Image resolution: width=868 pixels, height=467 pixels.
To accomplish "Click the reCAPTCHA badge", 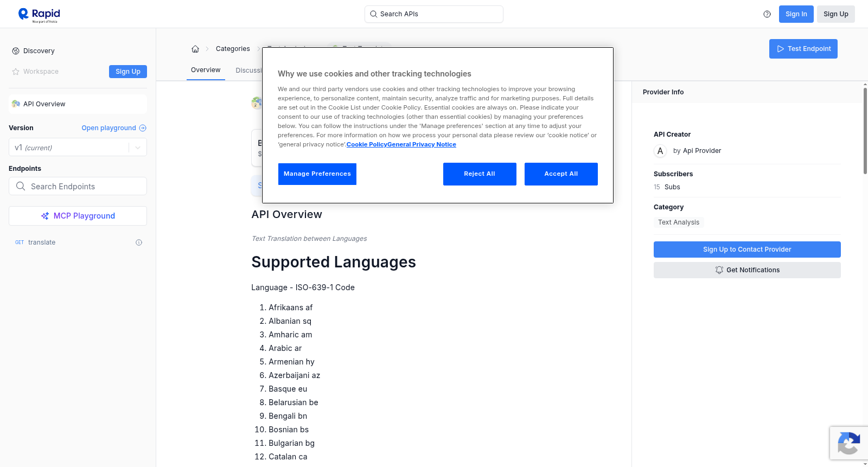I will (849, 443).
